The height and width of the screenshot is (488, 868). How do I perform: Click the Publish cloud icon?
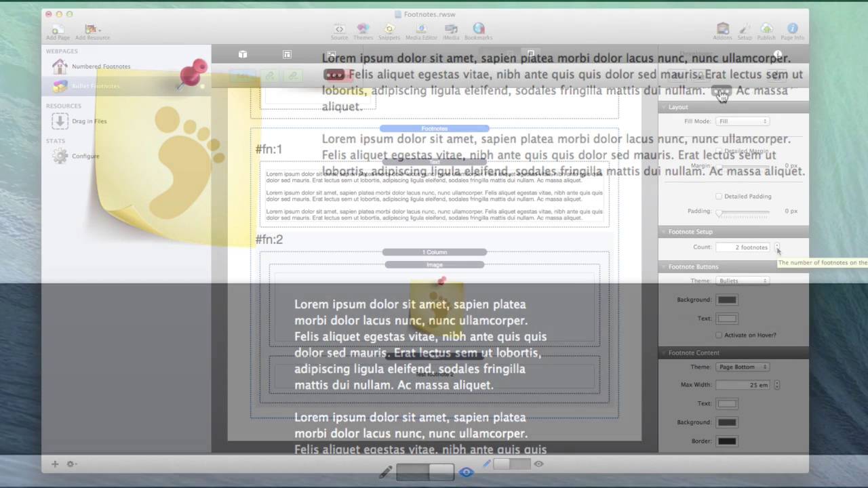pyautogui.click(x=766, y=29)
